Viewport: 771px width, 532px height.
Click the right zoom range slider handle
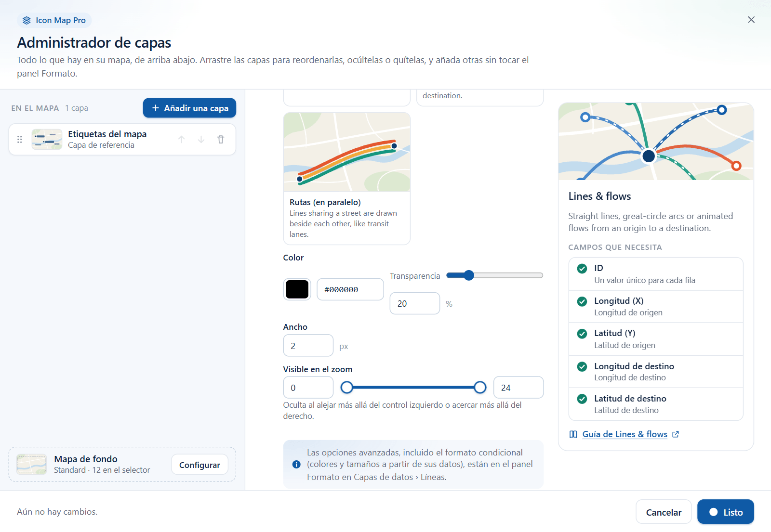pos(480,387)
